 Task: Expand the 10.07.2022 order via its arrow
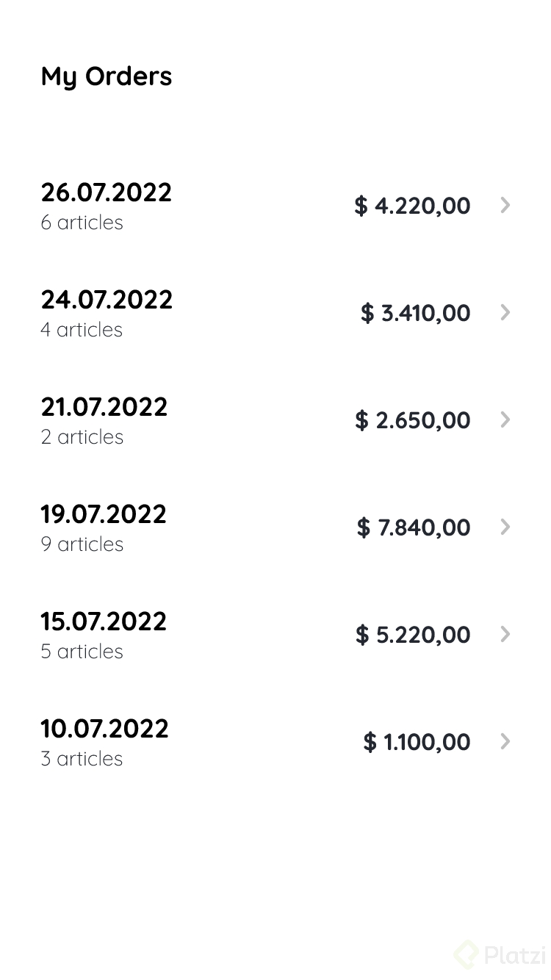point(505,742)
